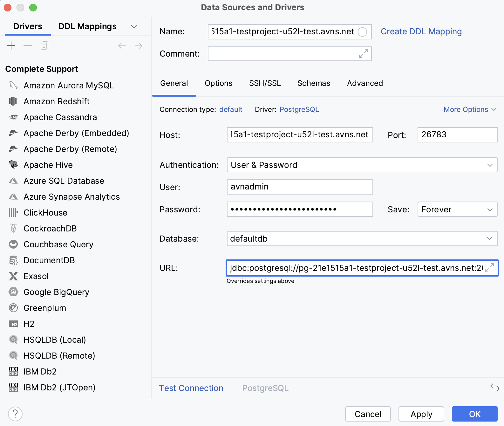
Task: Click the Apply button
Action: pyautogui.click(x=421, y=414)
